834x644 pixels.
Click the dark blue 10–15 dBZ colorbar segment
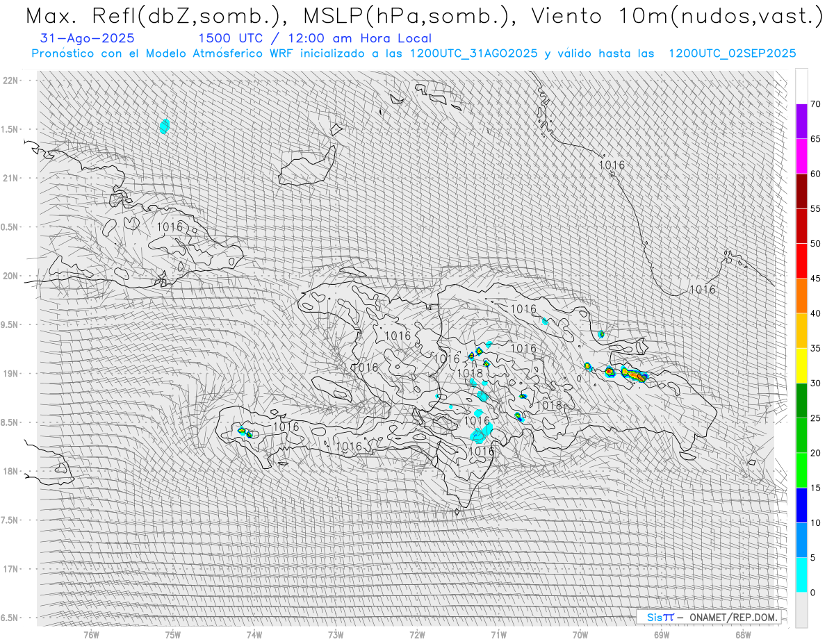pos(801,505)
